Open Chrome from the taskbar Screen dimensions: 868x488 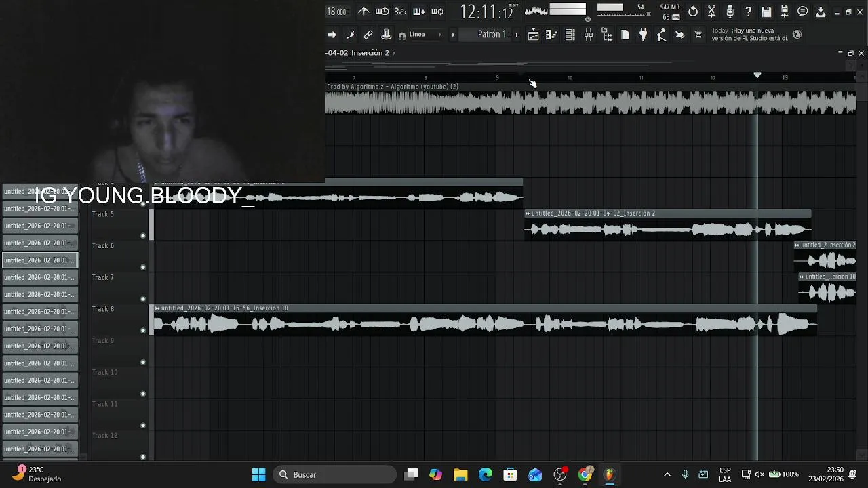tap(585, 474)
